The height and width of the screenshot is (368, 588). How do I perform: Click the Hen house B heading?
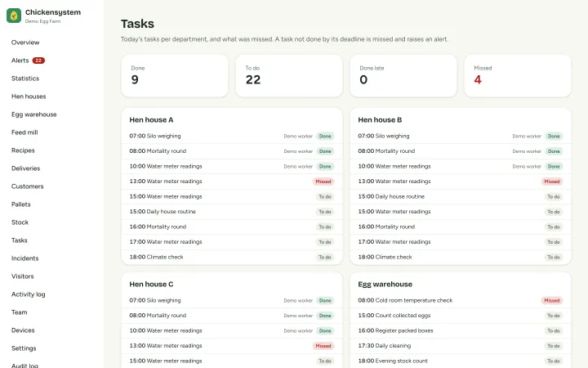[x=380, y=120]
